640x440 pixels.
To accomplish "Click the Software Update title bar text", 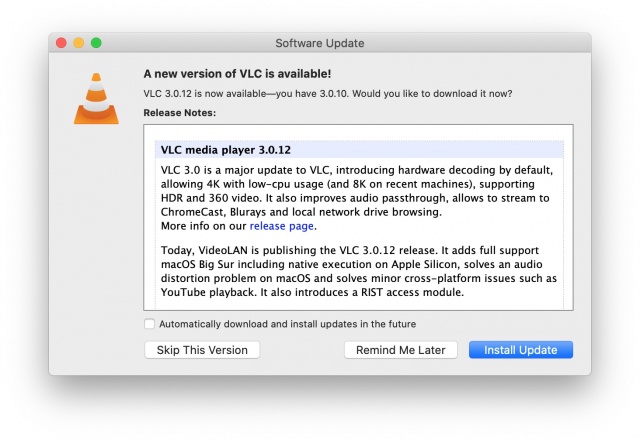I will point(320,43).
